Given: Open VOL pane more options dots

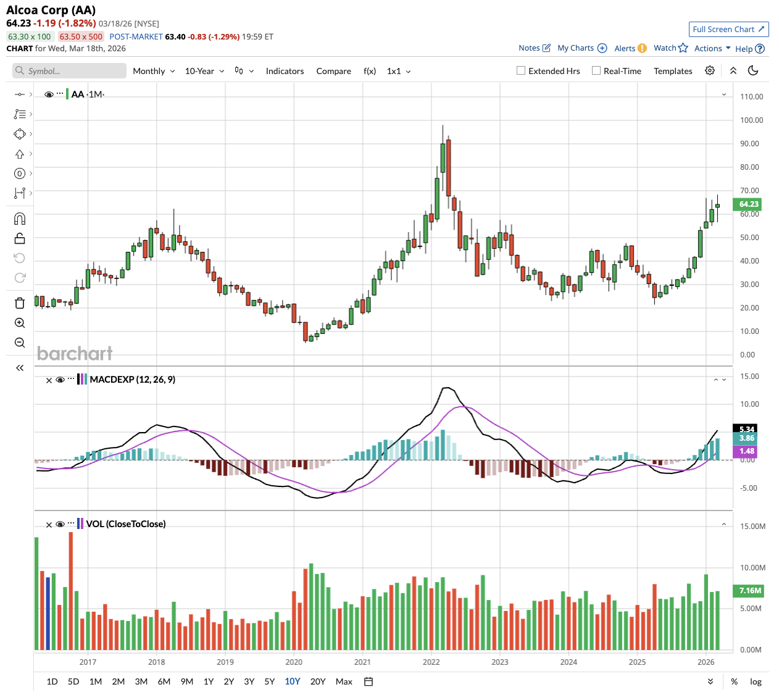Looking at the screenshot, I should coord(71,523).
